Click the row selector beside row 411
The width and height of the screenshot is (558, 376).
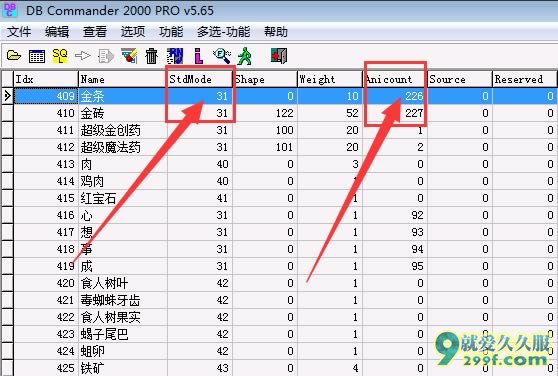tap(7, 130)
